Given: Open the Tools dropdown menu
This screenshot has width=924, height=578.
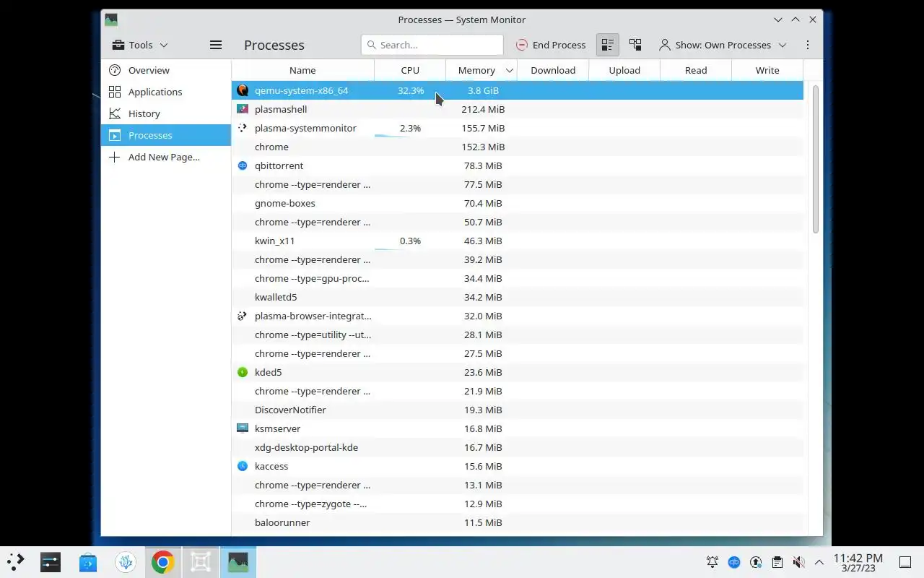Looking at the screenshot, I should 140,45.
